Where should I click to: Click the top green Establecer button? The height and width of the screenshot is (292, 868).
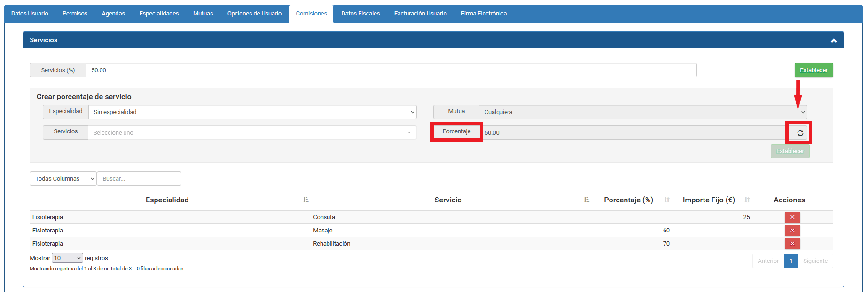tap(813, 70)
